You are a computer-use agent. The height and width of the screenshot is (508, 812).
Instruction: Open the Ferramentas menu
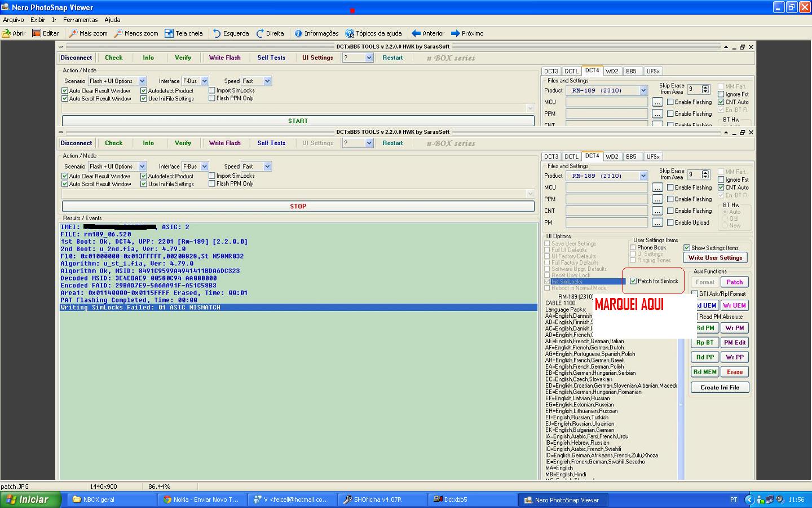point(80,20)
